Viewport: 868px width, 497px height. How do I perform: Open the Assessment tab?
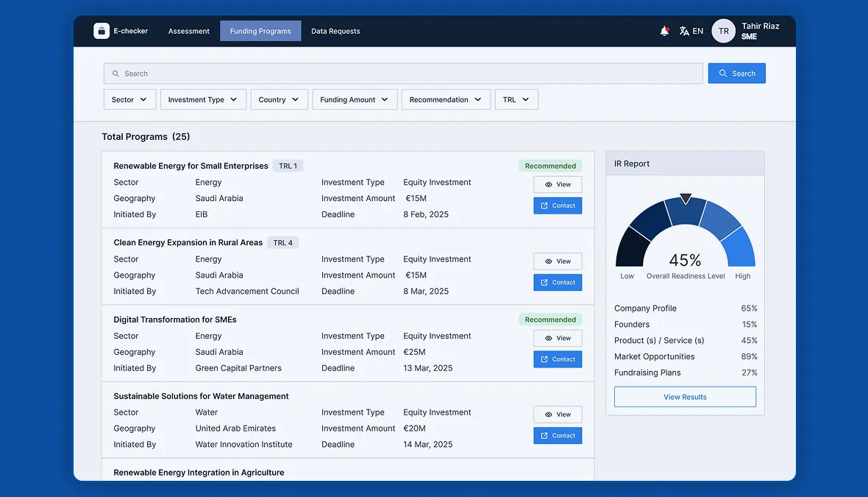coord(189,31)
